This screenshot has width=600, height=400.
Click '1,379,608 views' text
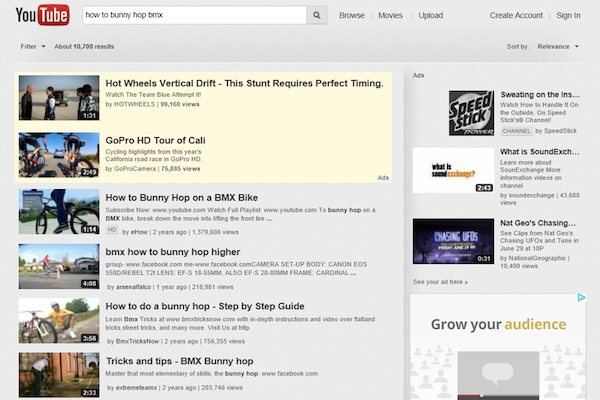coord(215,232)
